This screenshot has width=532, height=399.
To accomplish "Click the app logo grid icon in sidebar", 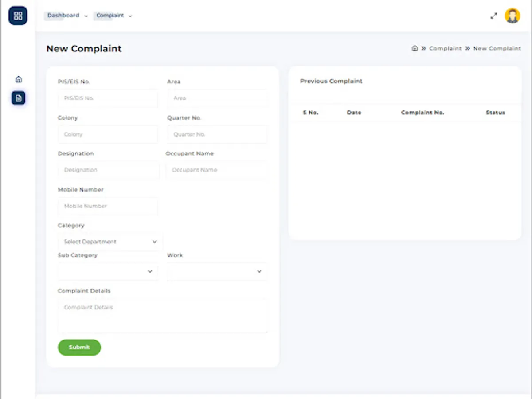I will point(18,15).
